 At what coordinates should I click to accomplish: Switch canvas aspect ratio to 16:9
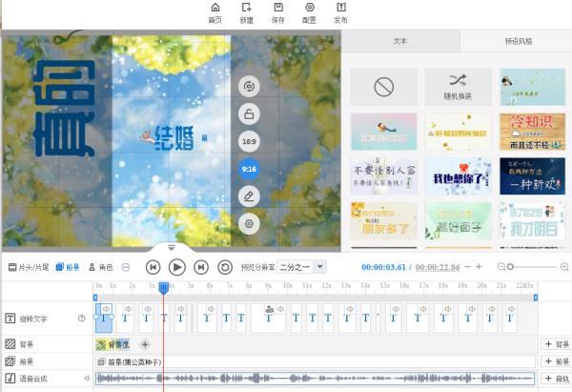[x=249, y=141]
